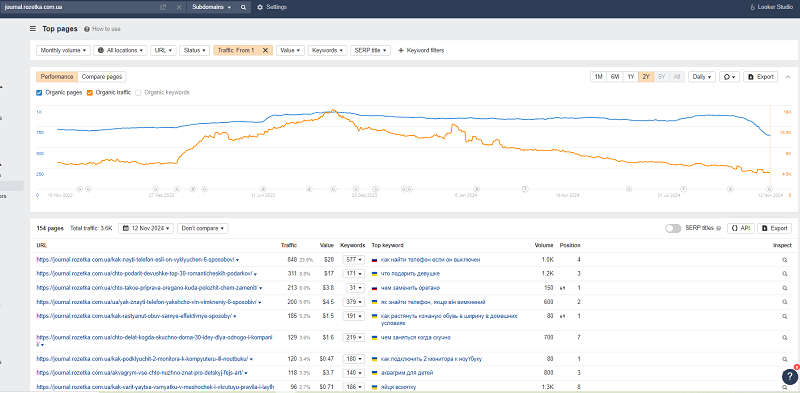The width and height of the screenshot is (800, 393).
Task: Select 1M time range
Action: click(598, 77)
